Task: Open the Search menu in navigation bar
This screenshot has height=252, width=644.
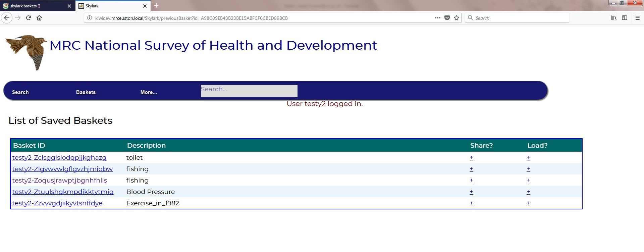Action: point(20,92)
